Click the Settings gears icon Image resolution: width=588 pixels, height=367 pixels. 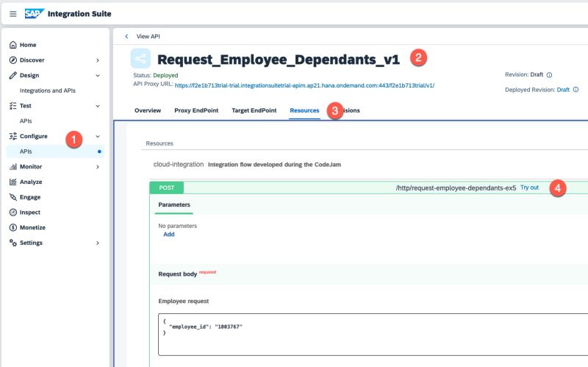pos(12,243)
